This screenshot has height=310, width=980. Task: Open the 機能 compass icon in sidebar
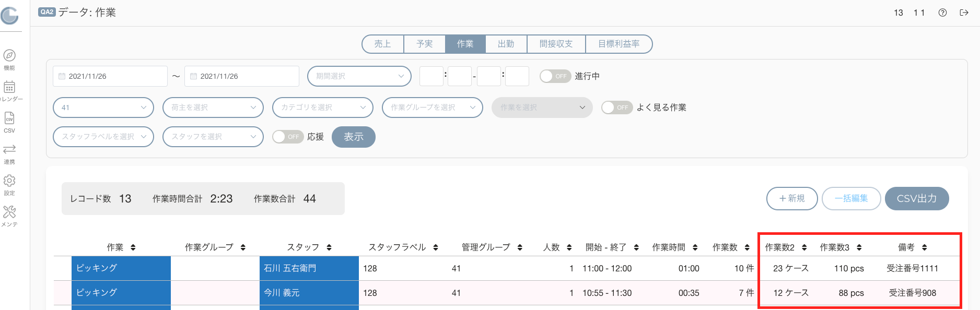click(9, 55)
